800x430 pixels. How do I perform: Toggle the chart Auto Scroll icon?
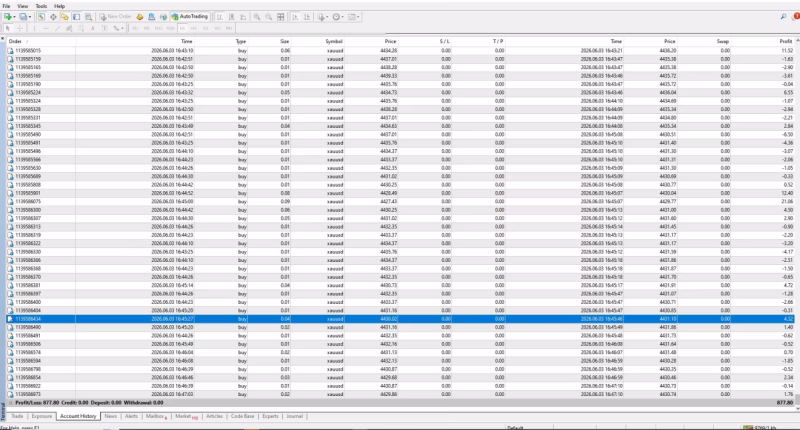(x=295, y=17)
